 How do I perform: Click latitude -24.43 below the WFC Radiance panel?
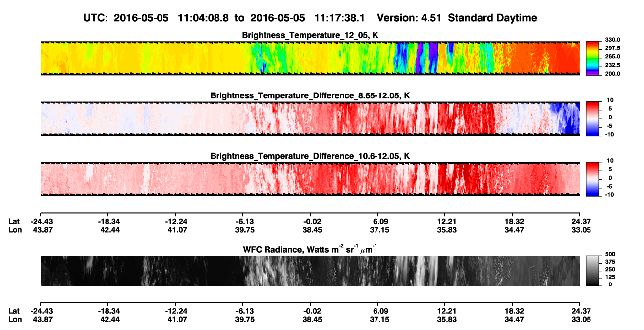(x=42, y=311)
